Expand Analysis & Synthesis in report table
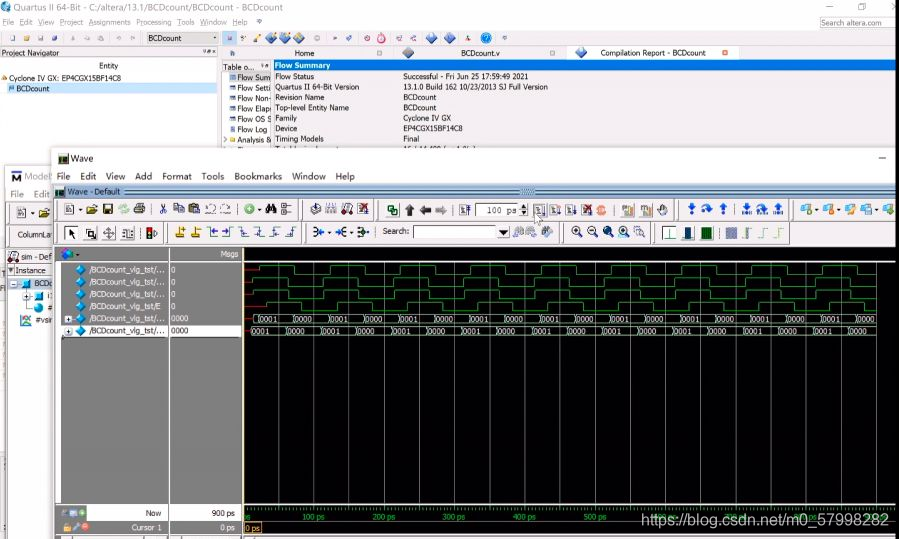 pos(225,139)
